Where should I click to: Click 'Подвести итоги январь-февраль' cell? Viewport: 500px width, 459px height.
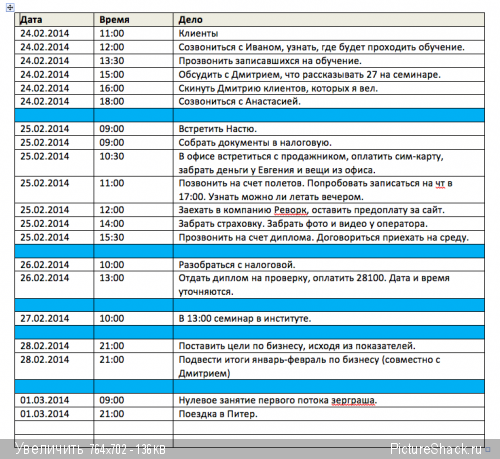[329, 366]
